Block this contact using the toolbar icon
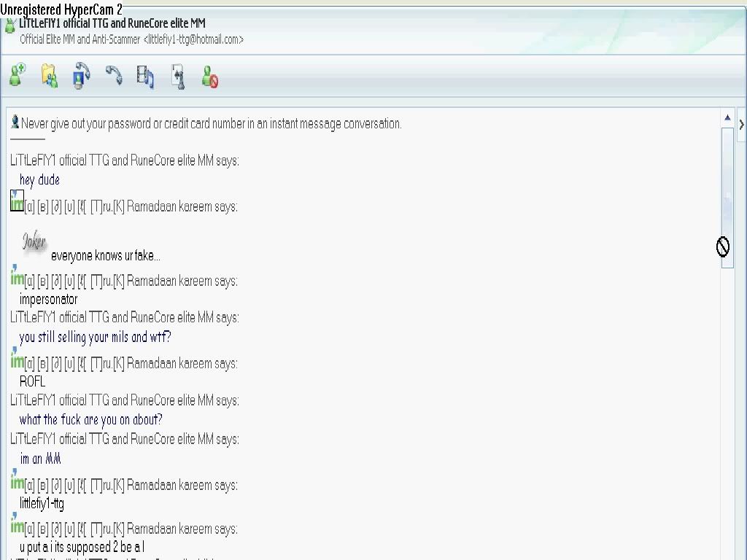747x560 pixels. 210,77
